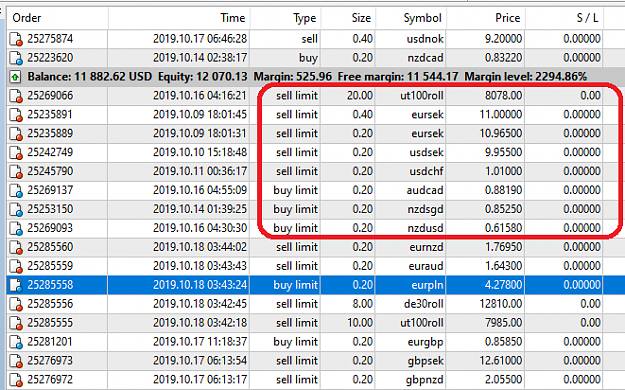Image resolution: width=625 pixels, height=390 pixels.
Task: Click the order icon for 25253150
Action: [x=16, y=210]
